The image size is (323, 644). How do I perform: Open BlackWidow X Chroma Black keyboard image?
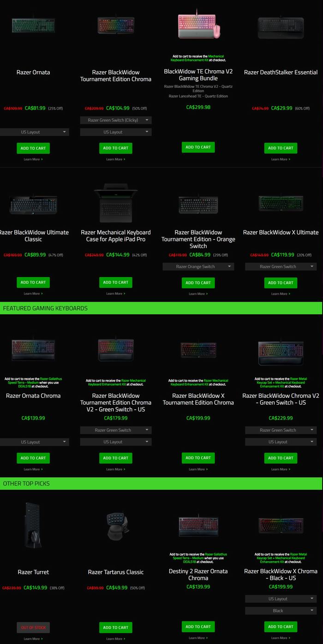[281, 526]
